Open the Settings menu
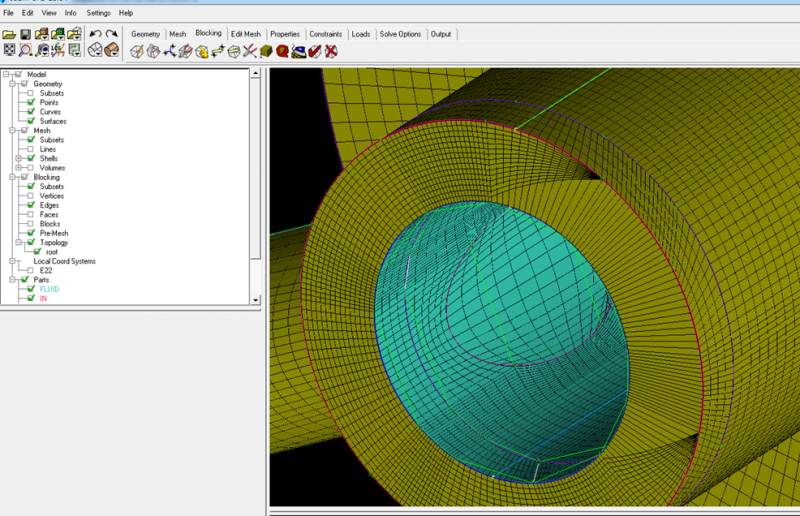Screen dimensions: 800x516 pos(98,13)
